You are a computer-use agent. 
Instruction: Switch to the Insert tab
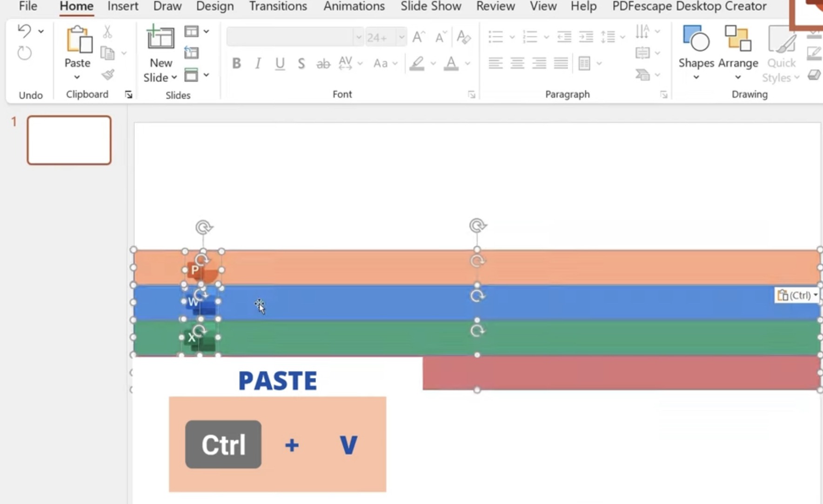coord(123,7)
